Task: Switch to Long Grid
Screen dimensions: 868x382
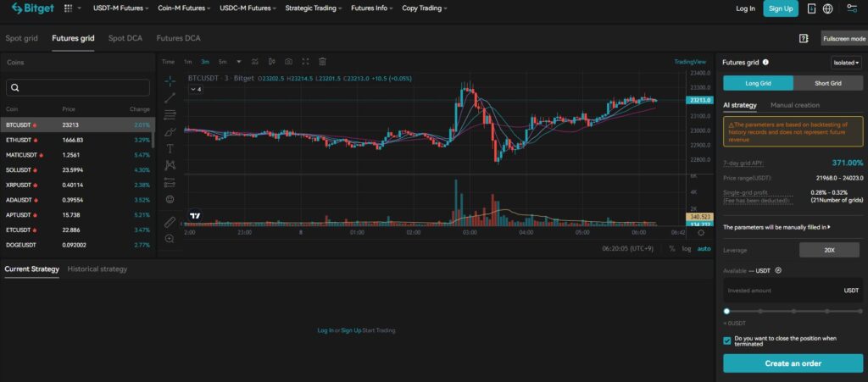Action: (x=758, y=84)
